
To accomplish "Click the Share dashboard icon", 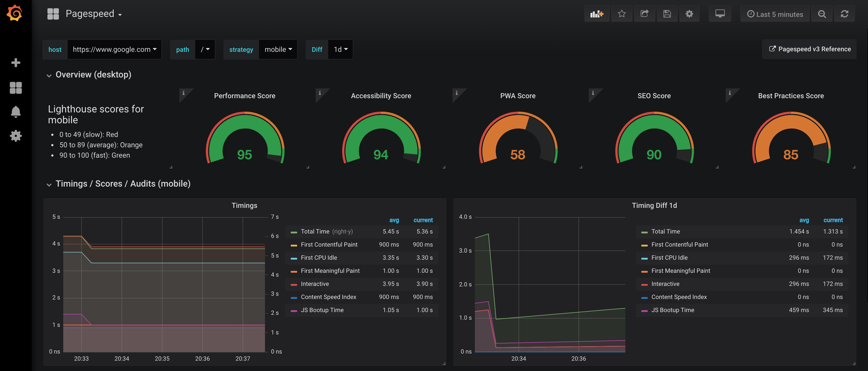I will coord(644,14).
